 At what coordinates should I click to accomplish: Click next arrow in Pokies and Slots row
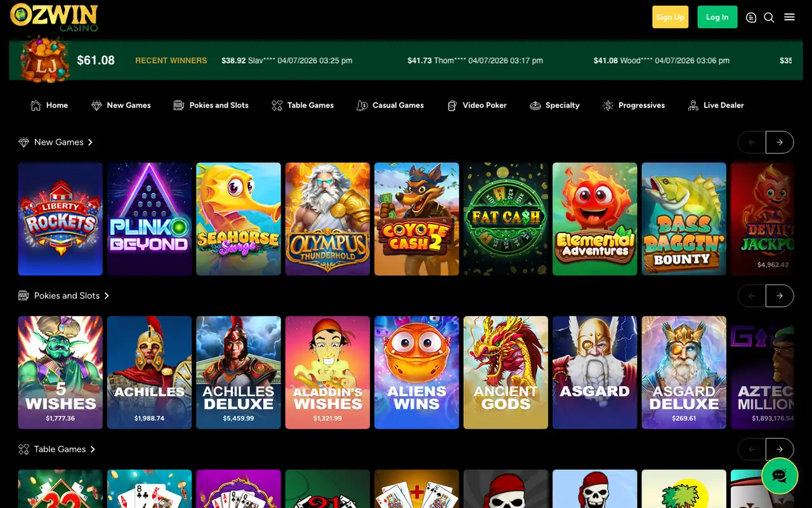tap(780, 296)
